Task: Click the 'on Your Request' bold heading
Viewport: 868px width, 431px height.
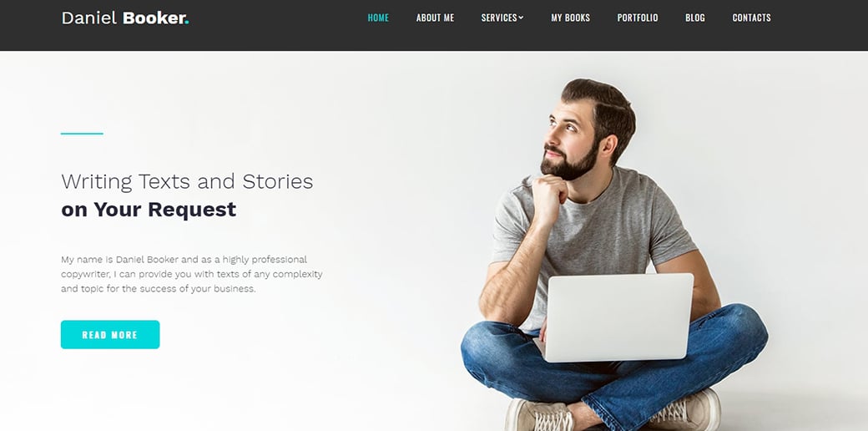Action: tap(149, 210)
